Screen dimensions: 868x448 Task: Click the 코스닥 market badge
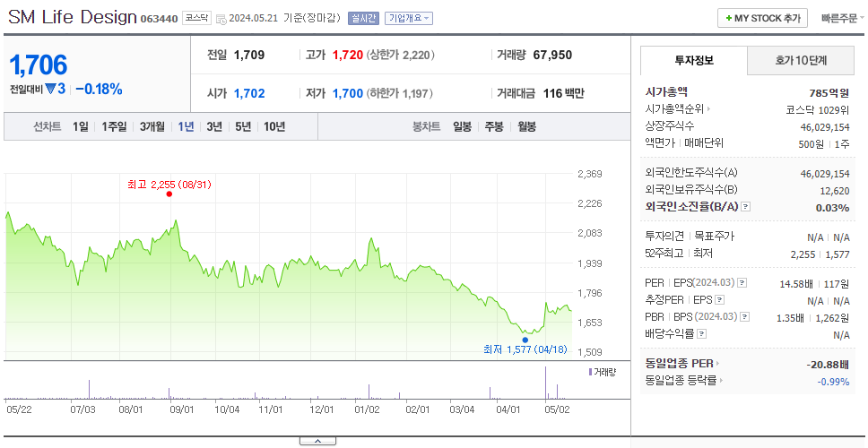point(197,18)
